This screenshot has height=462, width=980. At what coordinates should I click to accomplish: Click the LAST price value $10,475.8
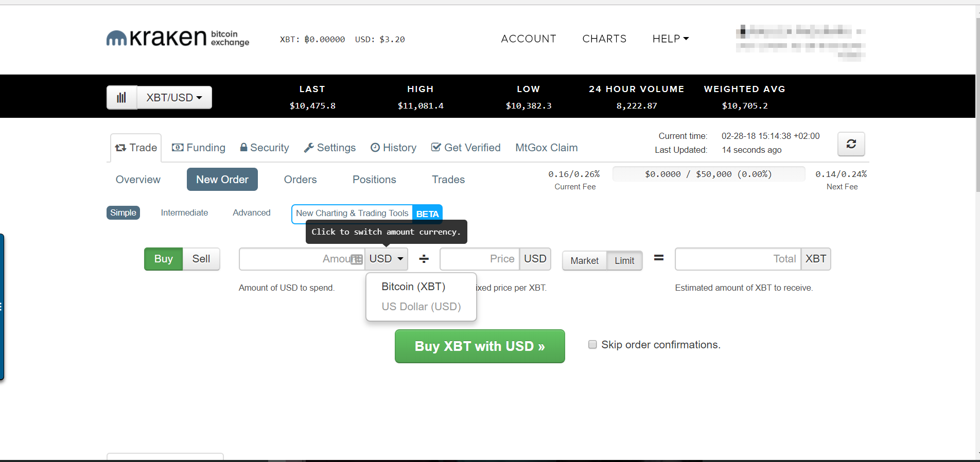[x=312, y=105]
